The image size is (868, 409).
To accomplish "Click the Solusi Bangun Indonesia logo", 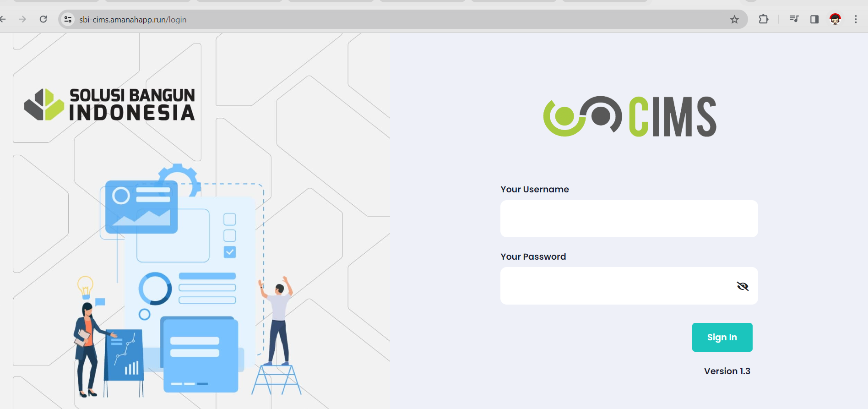I will (109, 104).
